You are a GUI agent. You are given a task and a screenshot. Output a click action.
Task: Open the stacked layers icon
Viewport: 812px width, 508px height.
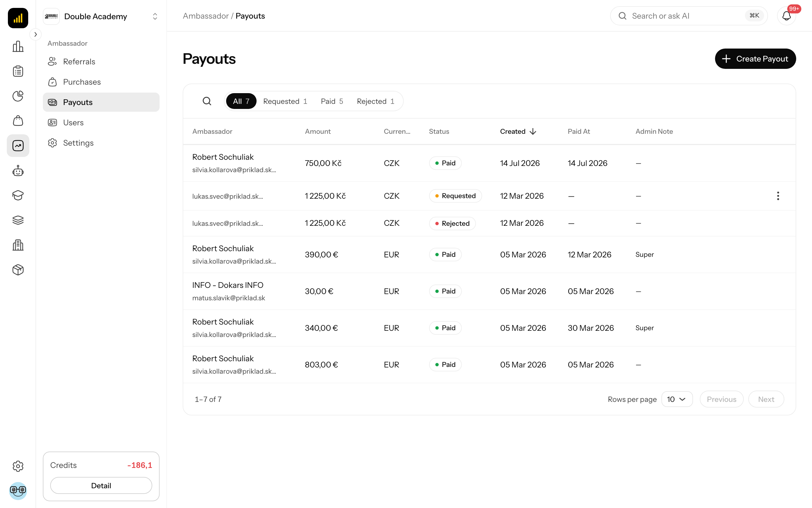(x=18, y=220)
